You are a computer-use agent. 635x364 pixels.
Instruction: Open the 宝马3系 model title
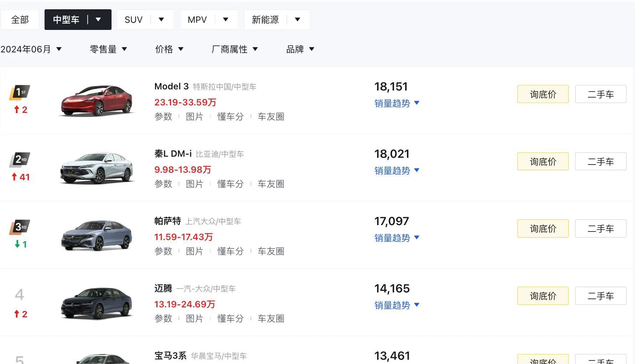click(x=170, y=356)
